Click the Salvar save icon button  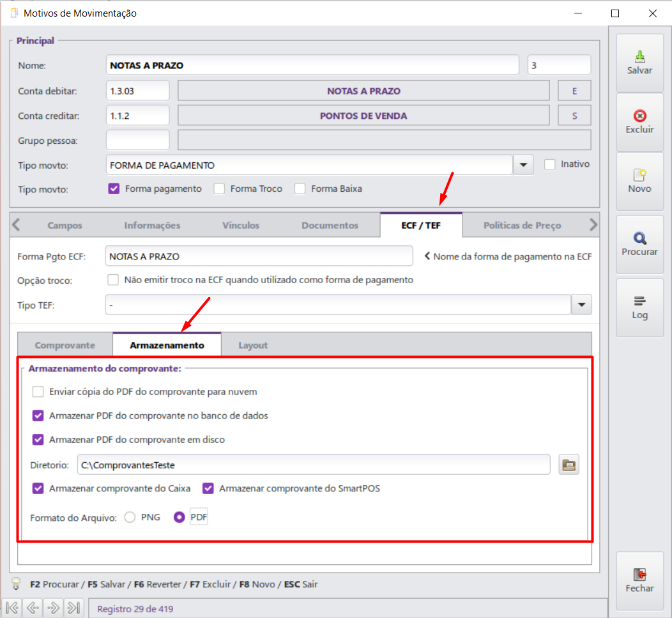click(x=639, y=63)
